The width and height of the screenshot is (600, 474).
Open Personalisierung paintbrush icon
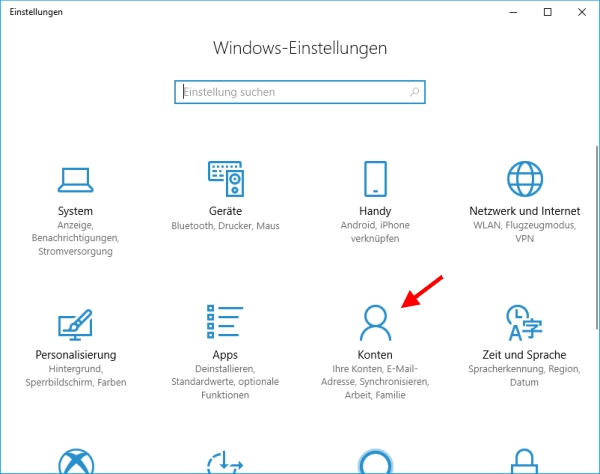coord(75,325)
